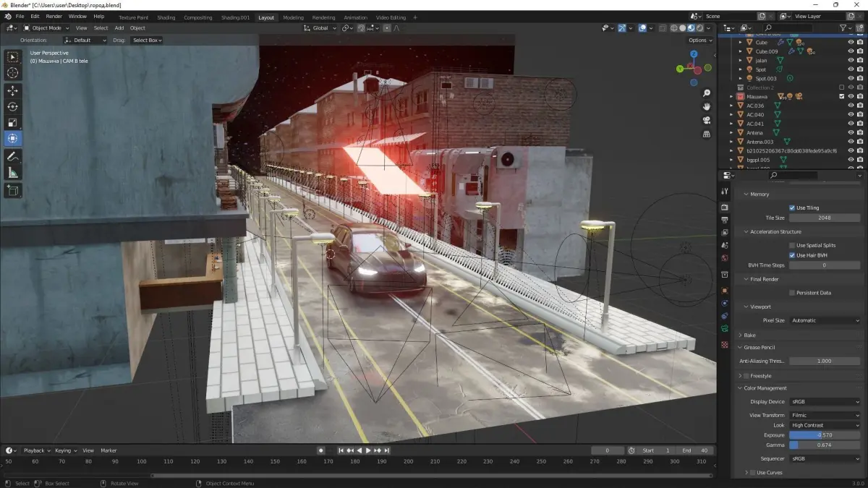Hide Cube.009 with its eye icon
The width and height of the screenshot is (868, 488).
[851, 51]
